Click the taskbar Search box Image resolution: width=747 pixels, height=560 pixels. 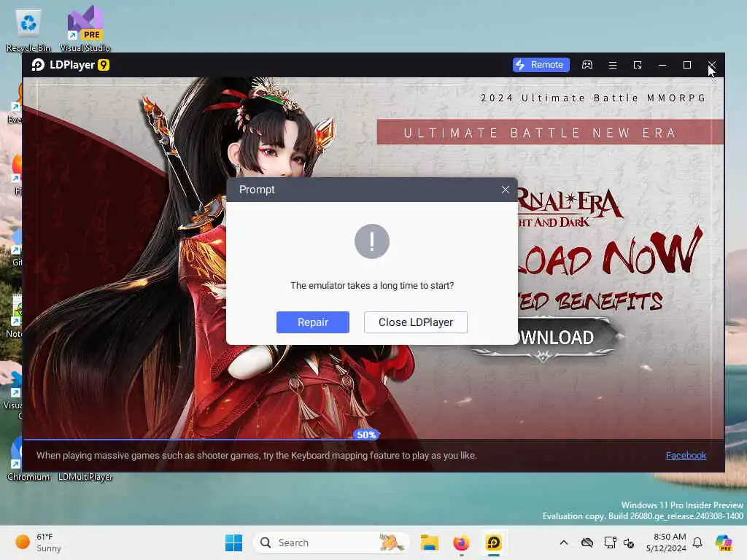click(x=332, y=542)
